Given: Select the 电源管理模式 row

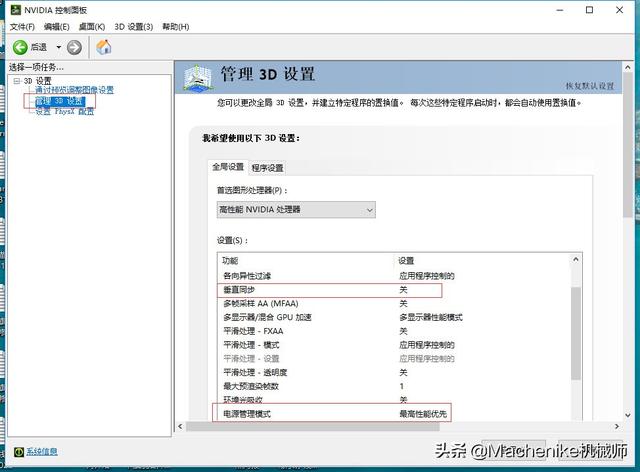Looking at the screenshot, I should (395, 414).
